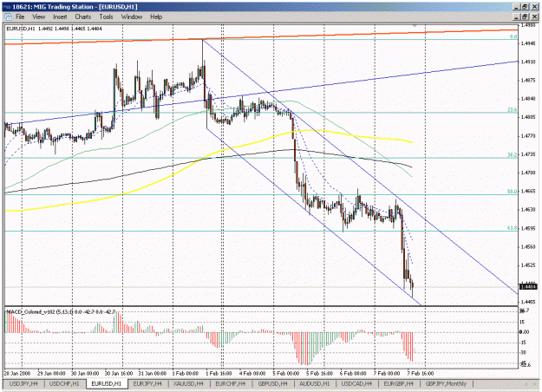This screenshot has height=392, width=542.
Task: Switch to the GBPJPY,Monthly chart tab
Action: (x=446, y=383)
